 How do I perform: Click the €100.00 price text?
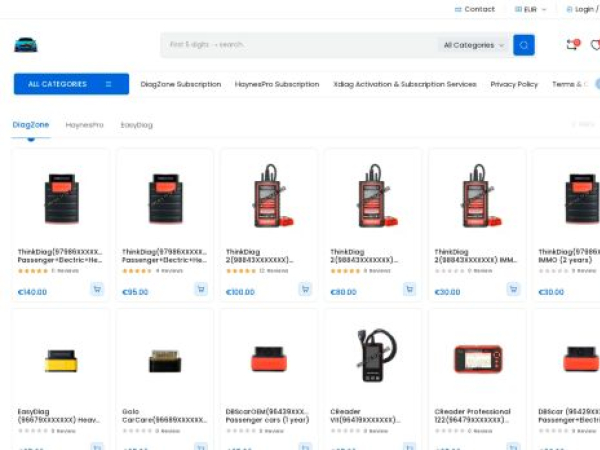coord(240,292)
